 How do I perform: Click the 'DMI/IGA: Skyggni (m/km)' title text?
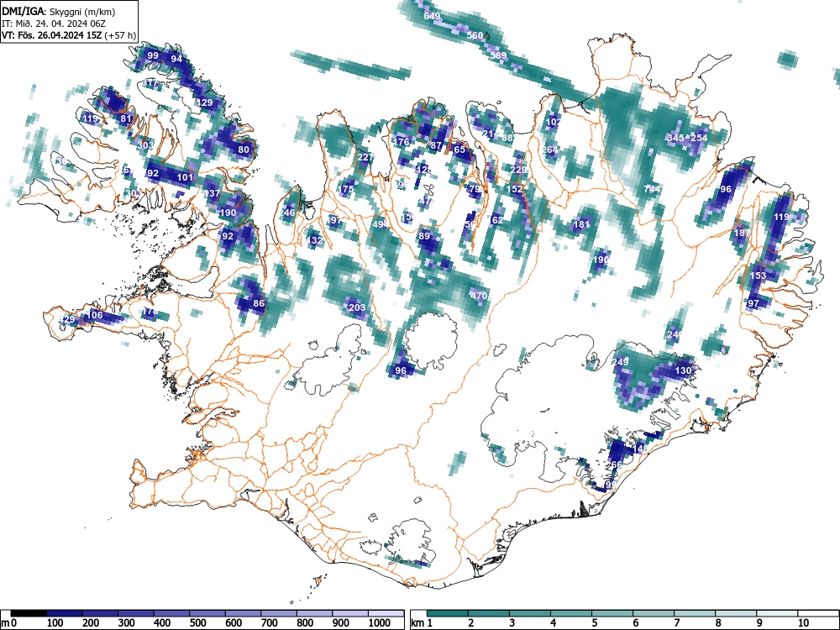59,12
